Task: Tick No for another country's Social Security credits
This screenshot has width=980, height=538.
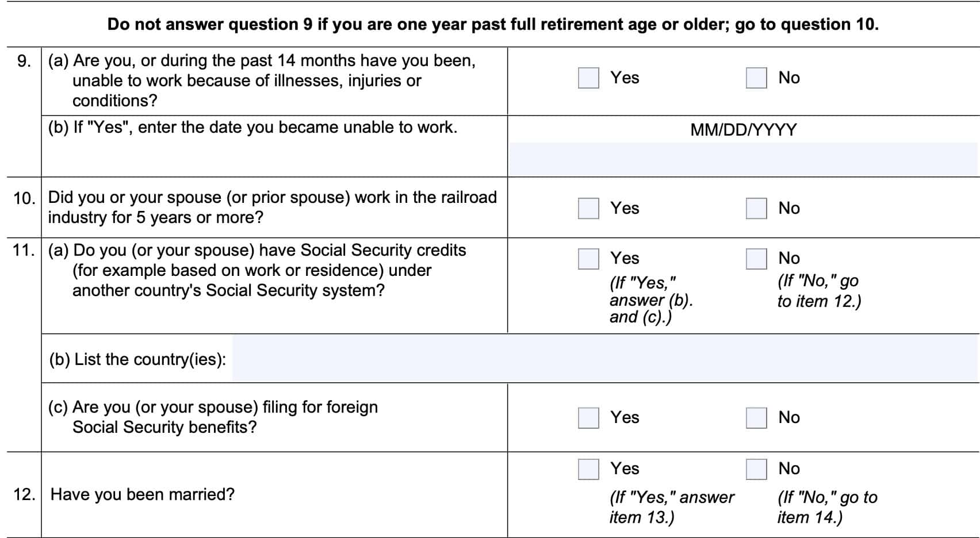Action: pos(756,259)
